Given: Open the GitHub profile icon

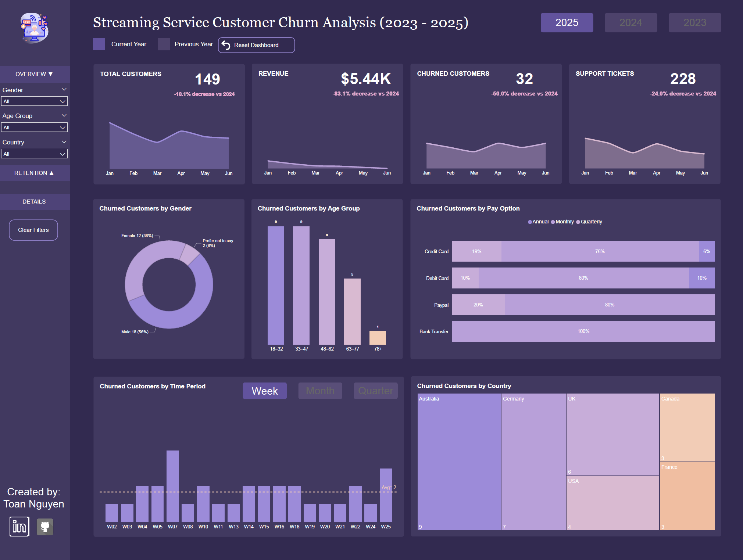Looking at the screenshot, I should 45,527.
